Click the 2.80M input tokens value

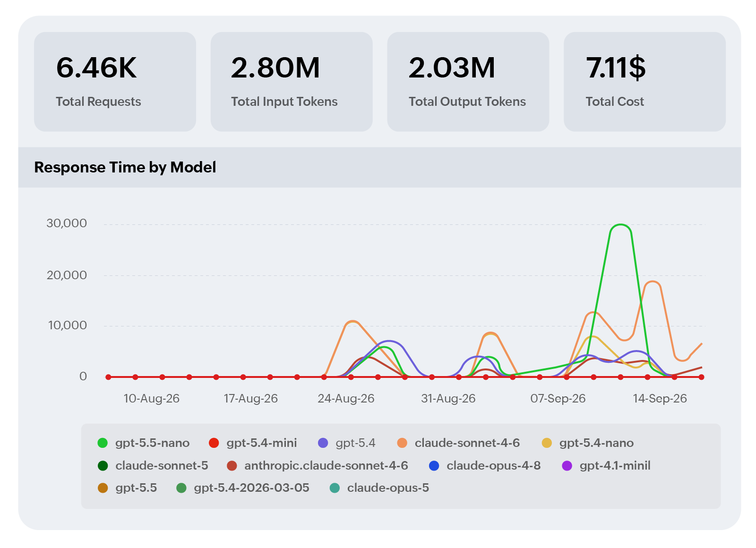[x=275, y=68]
